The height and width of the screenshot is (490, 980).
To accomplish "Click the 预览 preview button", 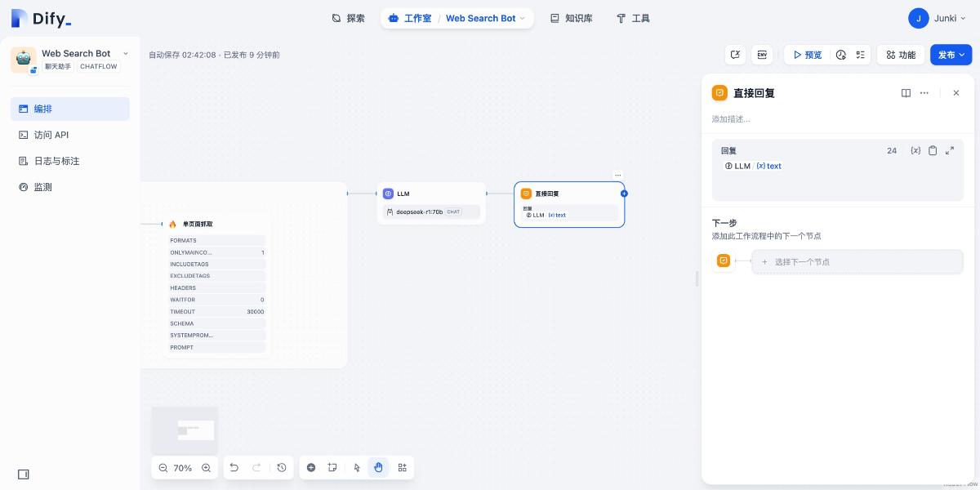I will [808, 55].
